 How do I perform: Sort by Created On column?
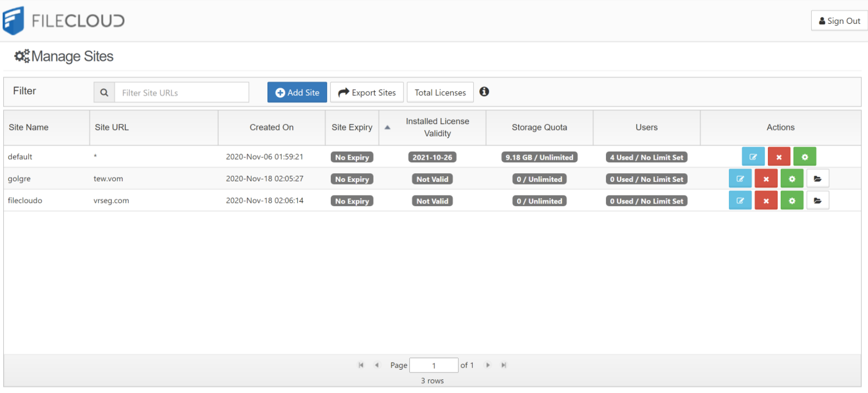click(271, 127)
